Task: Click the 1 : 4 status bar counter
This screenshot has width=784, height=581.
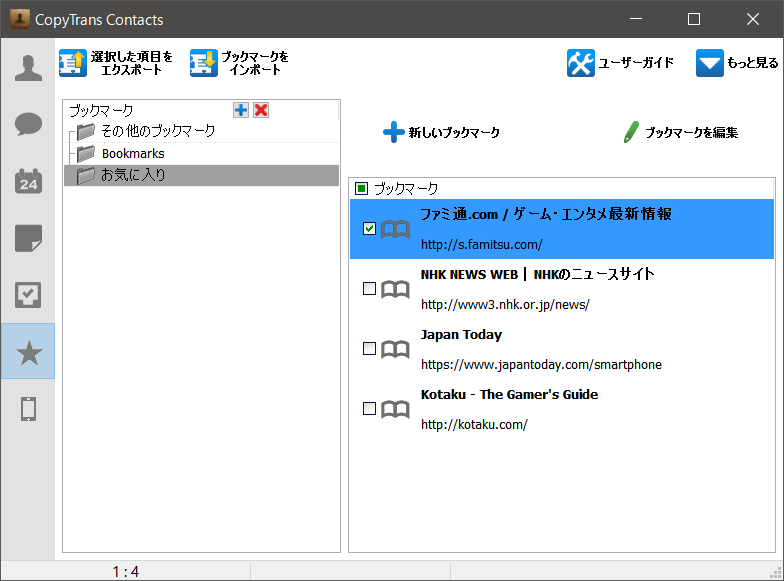Action: (x=126, y=571)
